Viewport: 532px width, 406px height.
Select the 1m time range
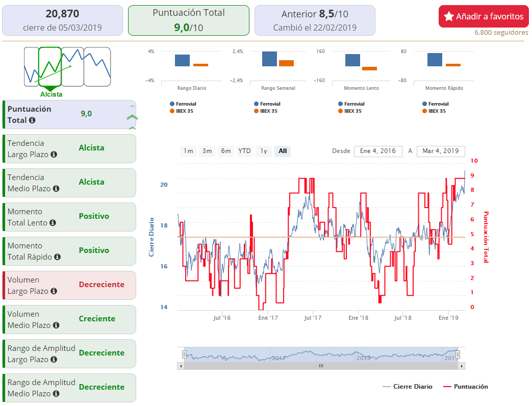pyautogui.click(x=188, y=151)
